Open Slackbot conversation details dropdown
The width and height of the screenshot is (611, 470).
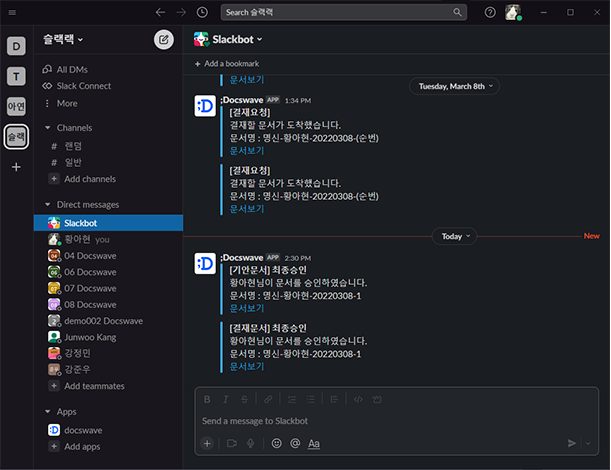[237, 39]
